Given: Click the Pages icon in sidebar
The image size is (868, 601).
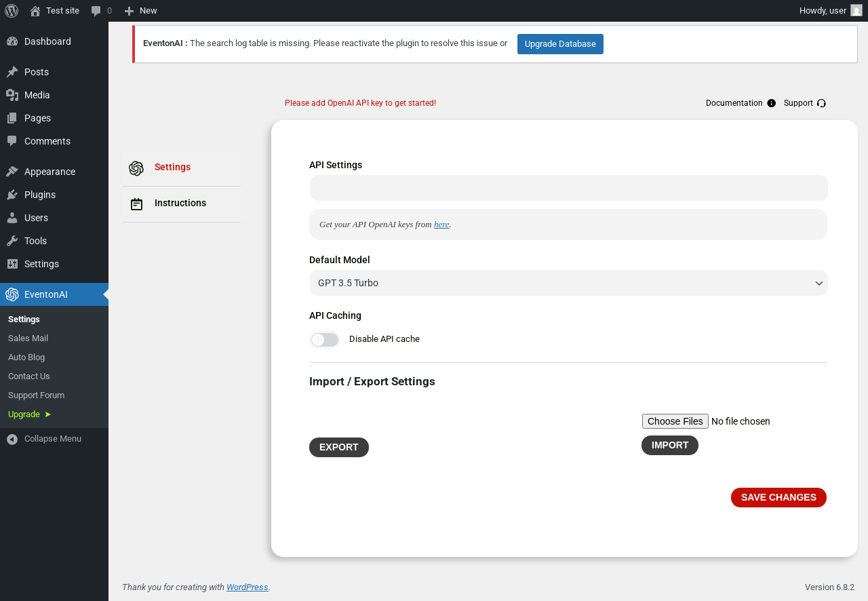Looking at the screenshot, I should pyautogui.click(x=12, y=118).
